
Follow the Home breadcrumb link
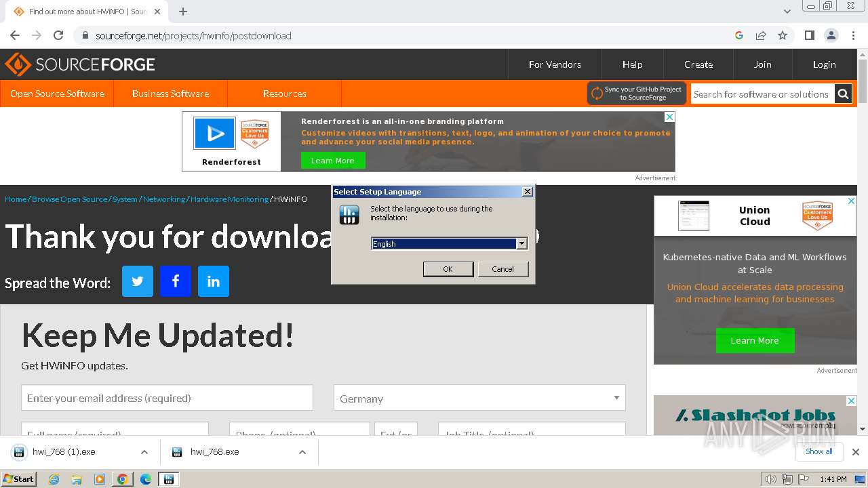tap(16, 199)
